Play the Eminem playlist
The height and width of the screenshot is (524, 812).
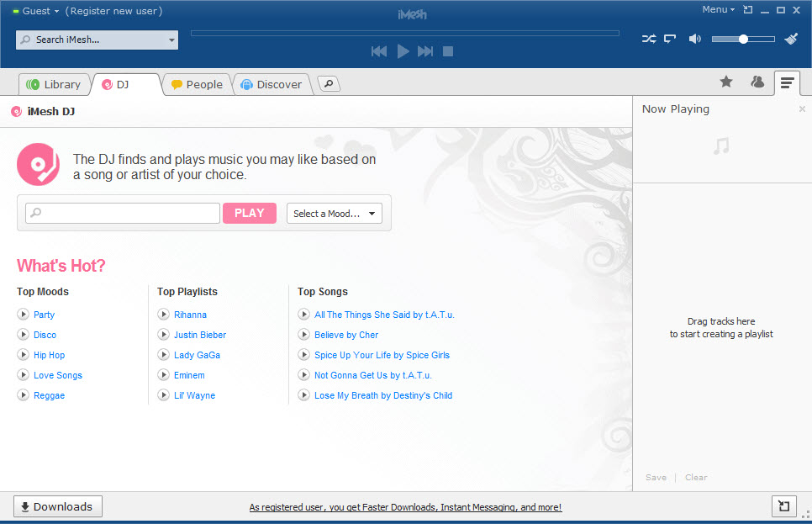tap(163, 375)
